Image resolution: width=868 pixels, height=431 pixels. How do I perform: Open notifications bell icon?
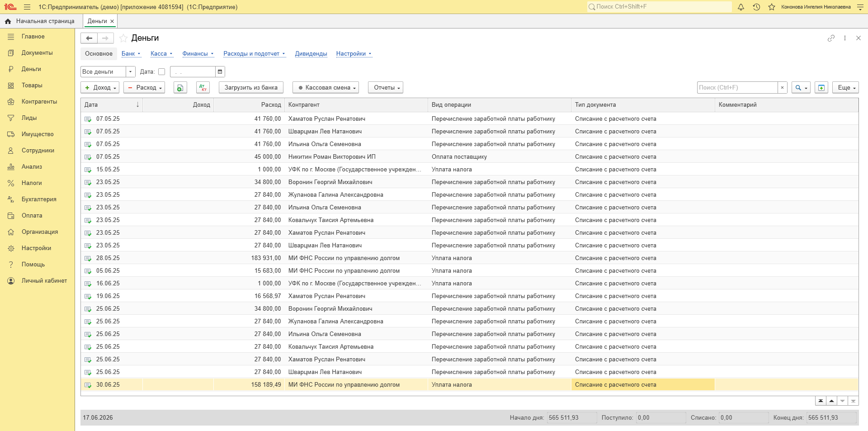[x=741, y=7]
